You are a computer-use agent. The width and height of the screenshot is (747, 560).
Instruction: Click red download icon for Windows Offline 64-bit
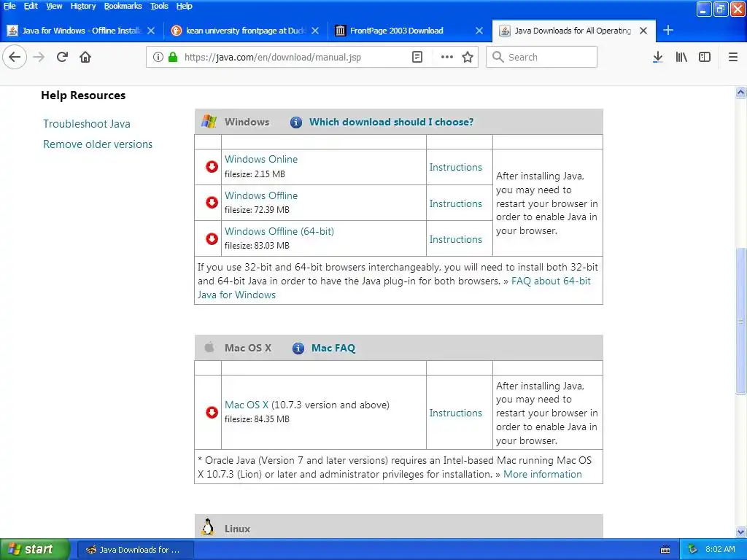point(212,238)
